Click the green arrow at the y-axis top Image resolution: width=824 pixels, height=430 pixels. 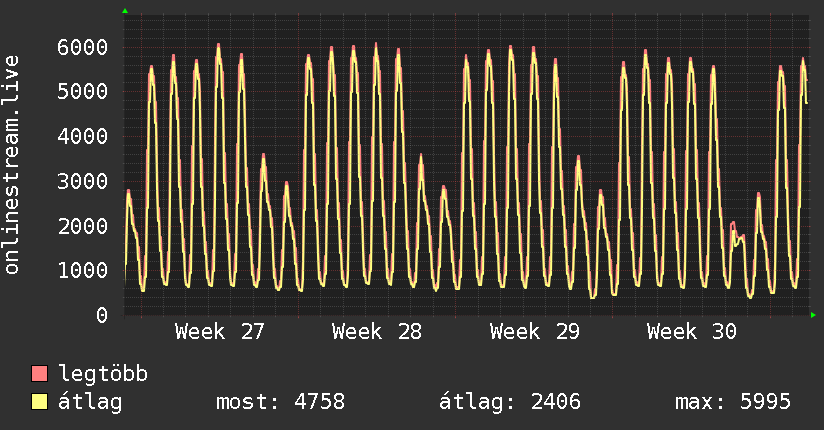125,11
